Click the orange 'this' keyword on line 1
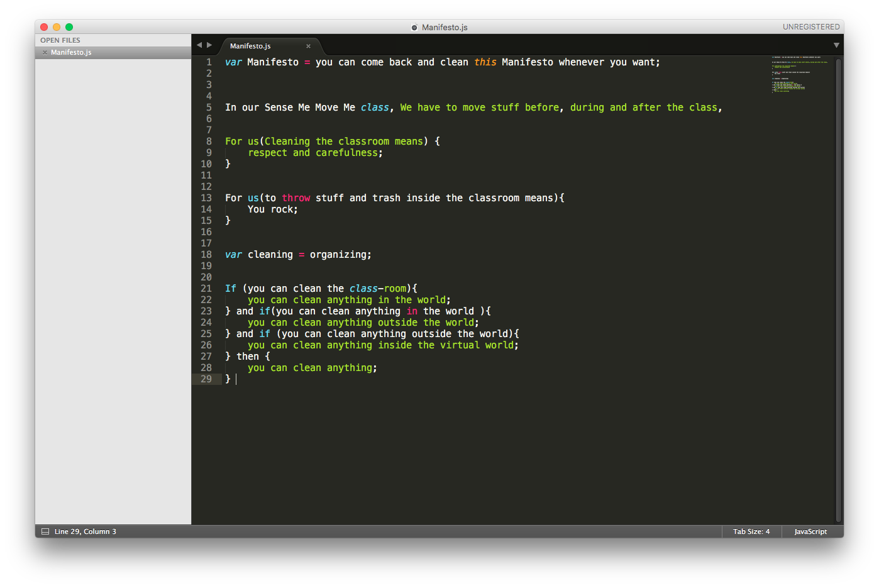 (x=485, y=62)
